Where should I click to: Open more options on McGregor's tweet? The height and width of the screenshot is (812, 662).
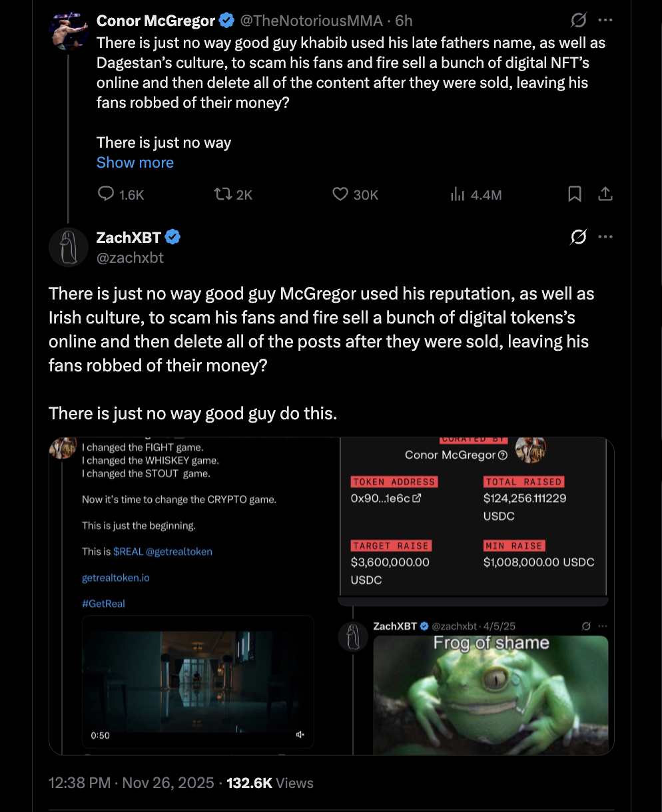(605, 20)
